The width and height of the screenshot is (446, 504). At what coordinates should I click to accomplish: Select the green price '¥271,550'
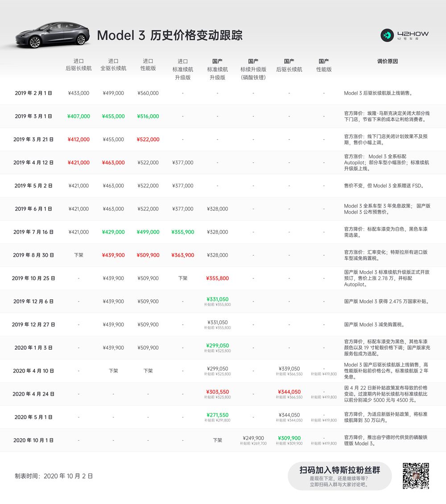pos(217,415)
